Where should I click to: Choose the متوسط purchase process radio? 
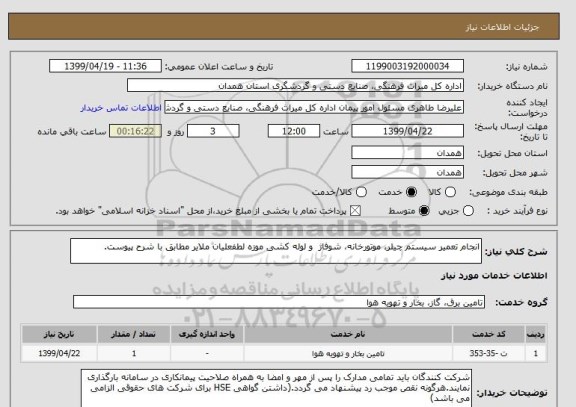pos(424,211)
